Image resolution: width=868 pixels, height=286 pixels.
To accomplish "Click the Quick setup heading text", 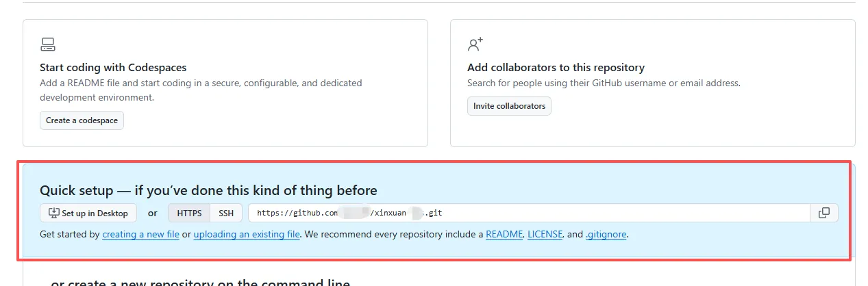I will [208, 190].
